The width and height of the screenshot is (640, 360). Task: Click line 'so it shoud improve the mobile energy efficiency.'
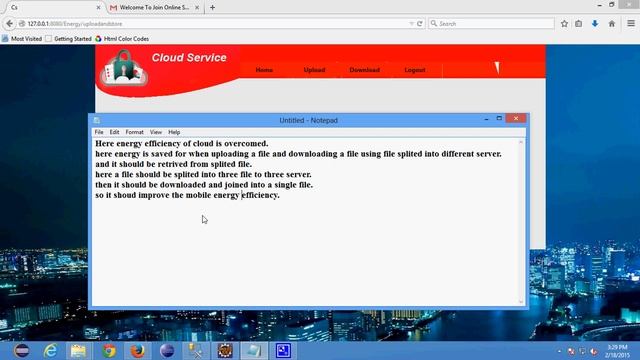click(x=187, y=195)
